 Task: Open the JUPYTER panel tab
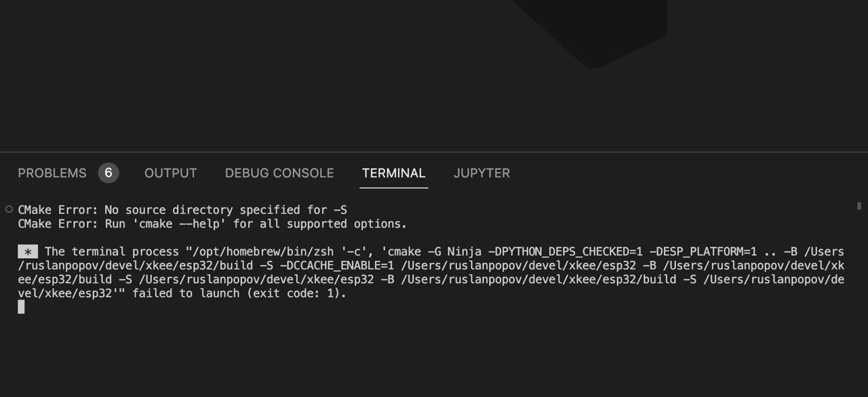click(x=481, y=173)
